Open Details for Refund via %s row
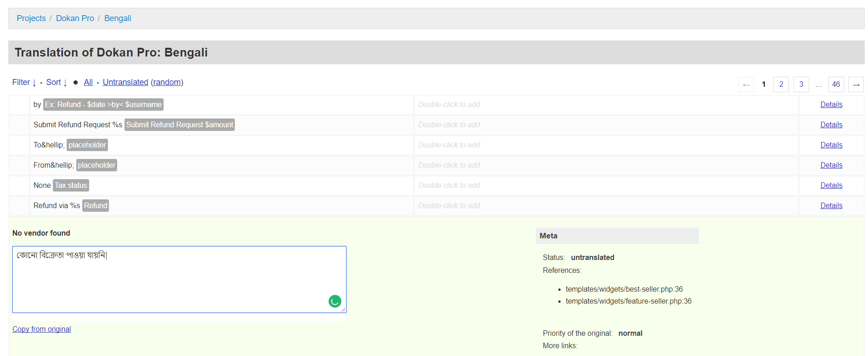Image resolution: width=868 pixels, height=356 pixels. [831, 206]
